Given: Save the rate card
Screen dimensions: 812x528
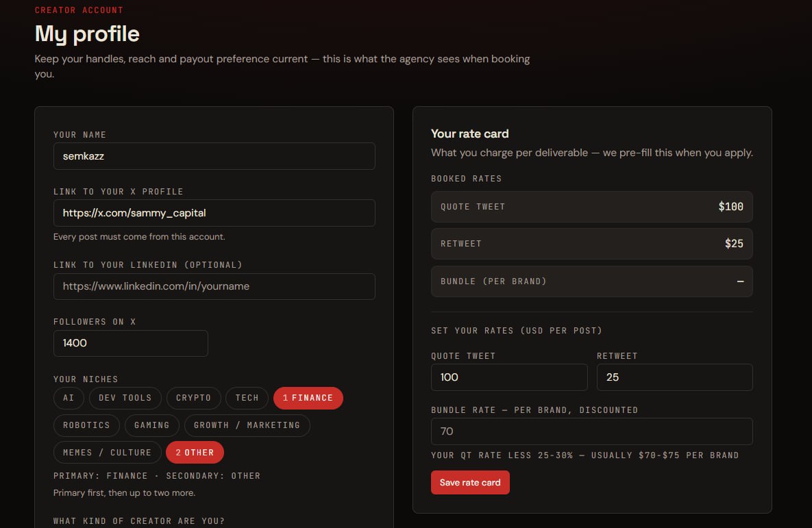Looking at the screenshot, I should (x=470, y=482).
